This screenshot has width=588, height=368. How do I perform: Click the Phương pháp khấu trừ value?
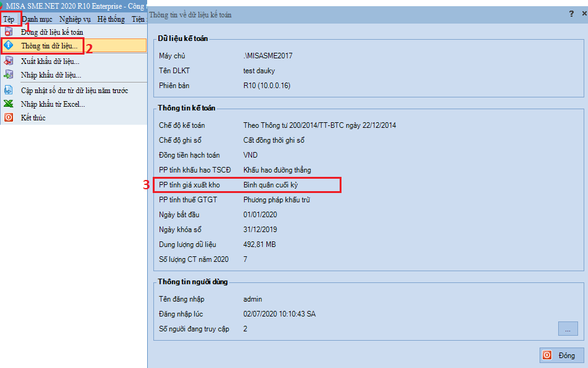276,200
